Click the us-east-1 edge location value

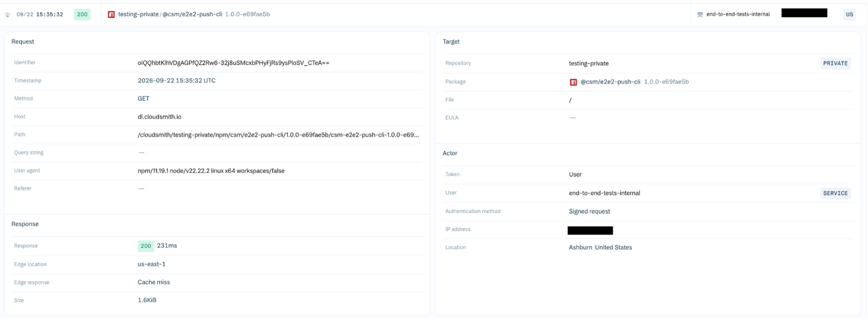(152, 264)
